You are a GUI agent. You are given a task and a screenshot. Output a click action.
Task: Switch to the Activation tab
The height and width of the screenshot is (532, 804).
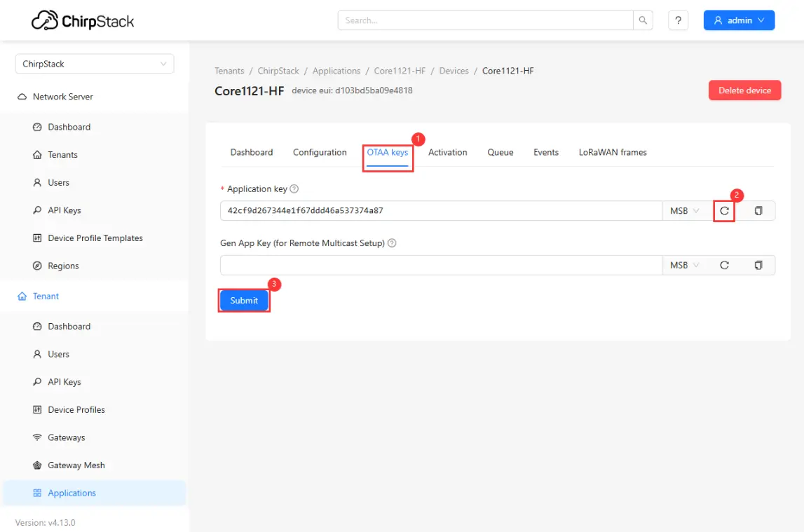pyautogui.click(x=447, y=152)
